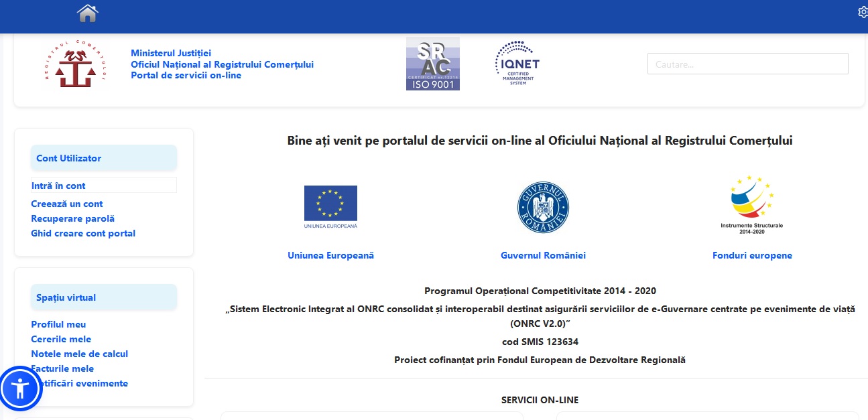Click the Registrul Comerțului anchor logo
Viewport: 868px width, 420px height.
75,64
